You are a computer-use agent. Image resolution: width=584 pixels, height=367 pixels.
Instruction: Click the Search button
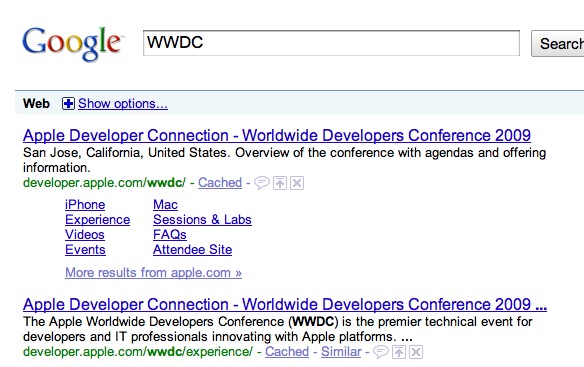pyautogui.click(x=558, y=44)
